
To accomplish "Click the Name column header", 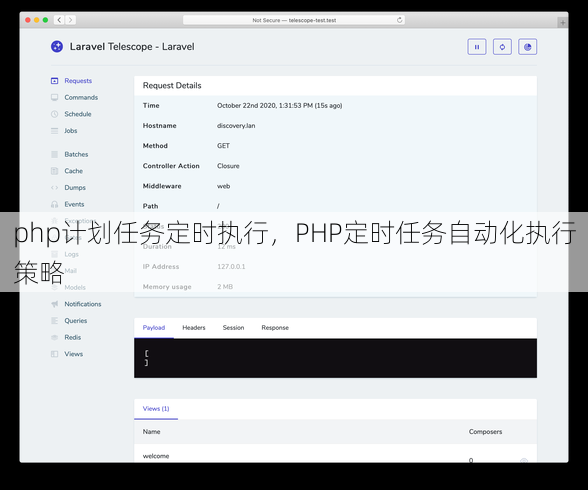I will click(152, 432).
